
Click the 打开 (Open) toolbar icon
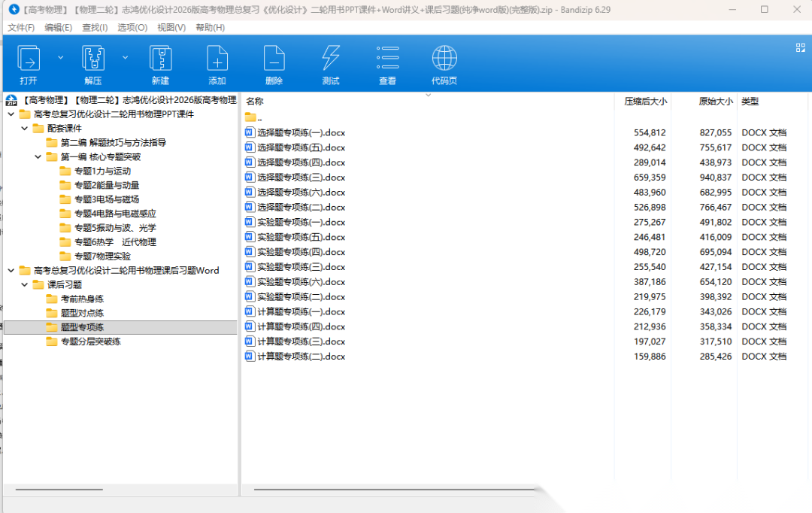click(x=29, y=59)
